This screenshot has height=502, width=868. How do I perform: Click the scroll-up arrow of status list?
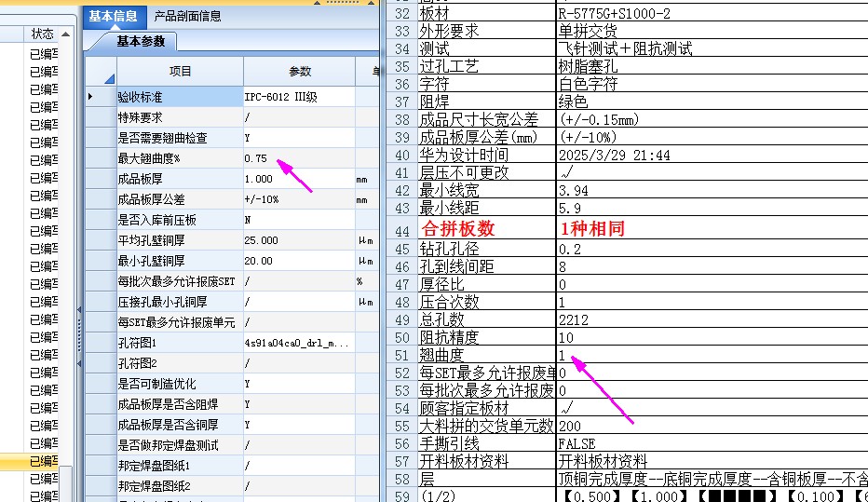[x=66, y=34]
